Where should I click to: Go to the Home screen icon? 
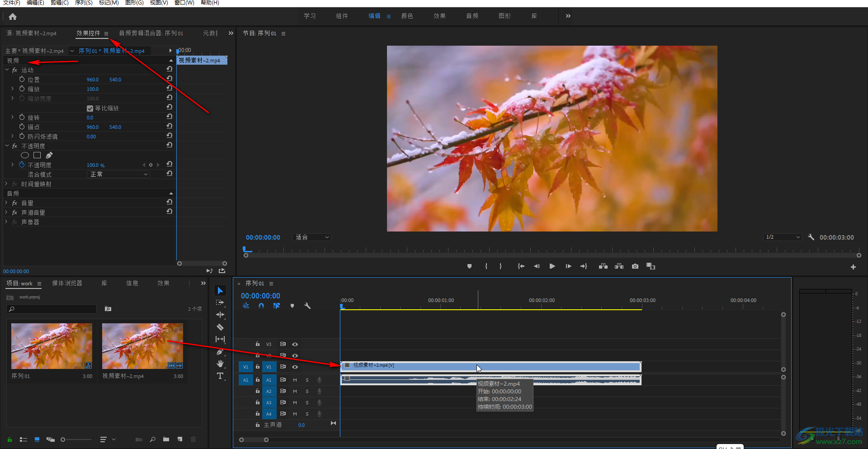coord(13,17)
